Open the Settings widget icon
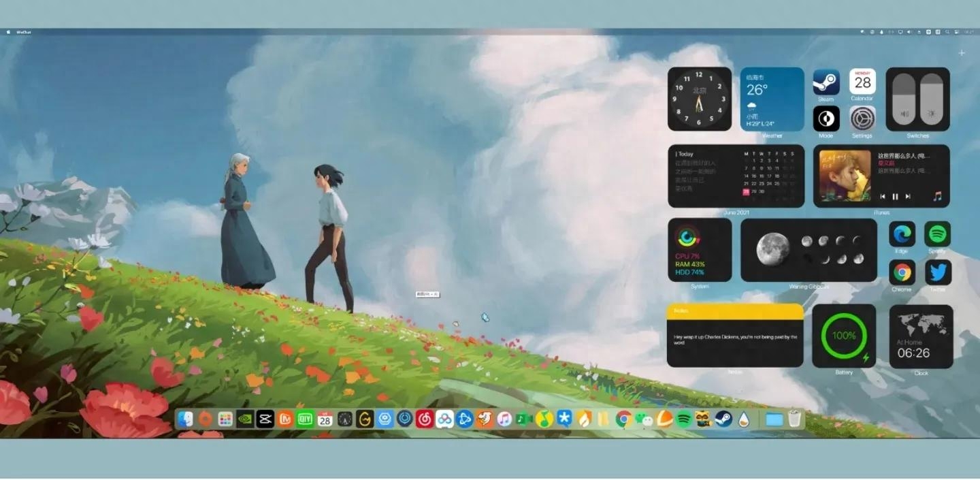The width and height of the screenshot is (980, 480). click(x=862, y=118)
